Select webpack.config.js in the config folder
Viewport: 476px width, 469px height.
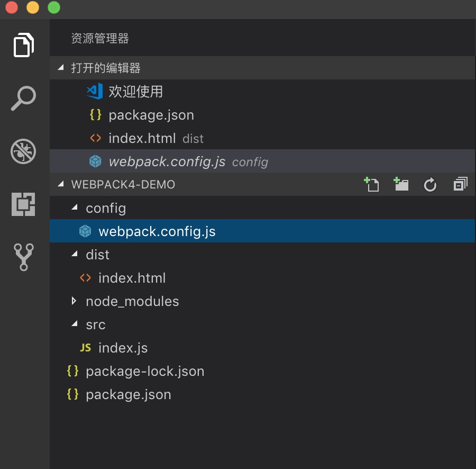point(156,231)
